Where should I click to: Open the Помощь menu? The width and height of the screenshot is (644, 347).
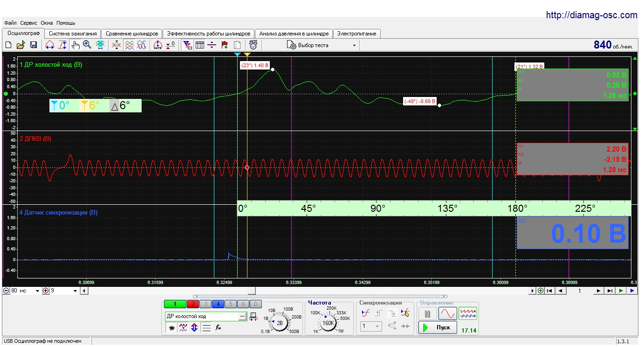tap(66, 23)
